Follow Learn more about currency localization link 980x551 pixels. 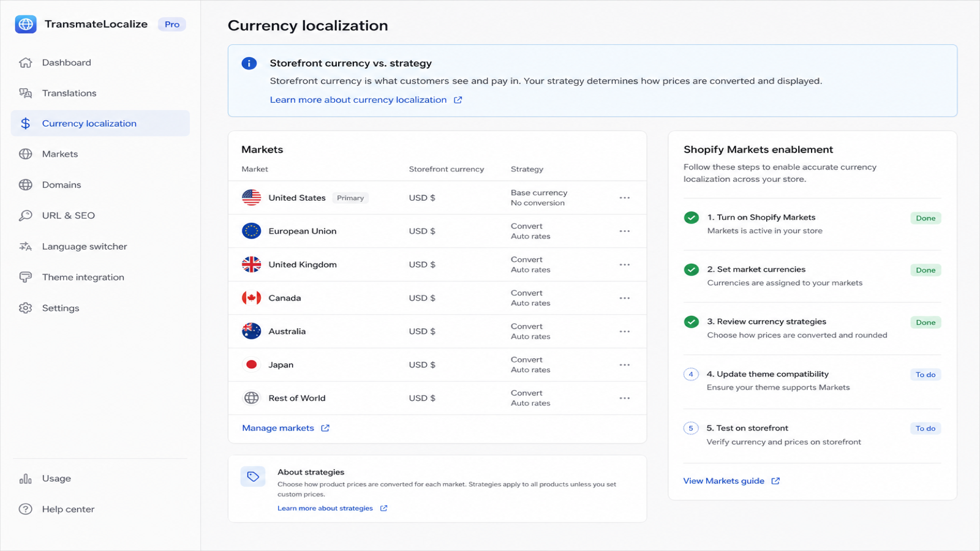[x=366, y=100]
